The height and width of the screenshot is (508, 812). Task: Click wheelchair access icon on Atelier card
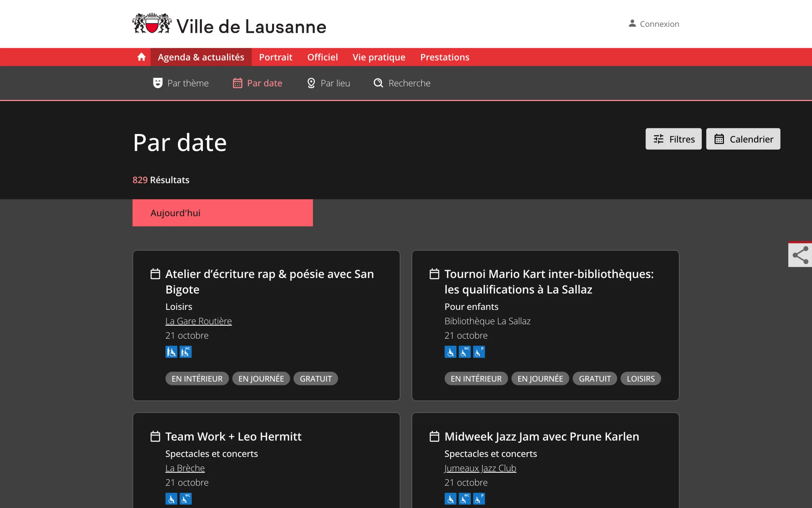tap(171, 352)
